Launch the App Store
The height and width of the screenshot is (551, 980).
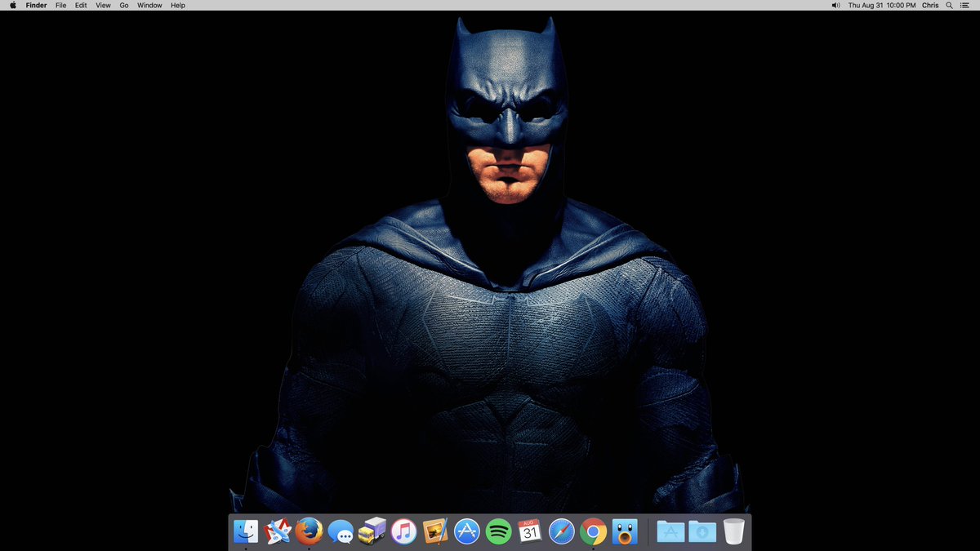[x=467, y=531]
